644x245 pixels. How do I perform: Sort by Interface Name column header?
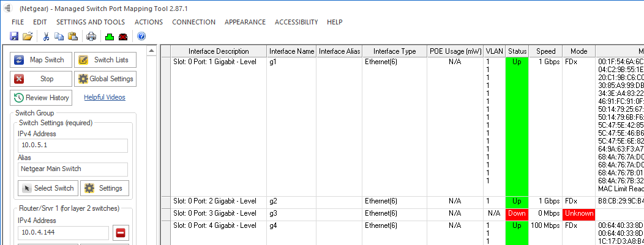[291, 51]
